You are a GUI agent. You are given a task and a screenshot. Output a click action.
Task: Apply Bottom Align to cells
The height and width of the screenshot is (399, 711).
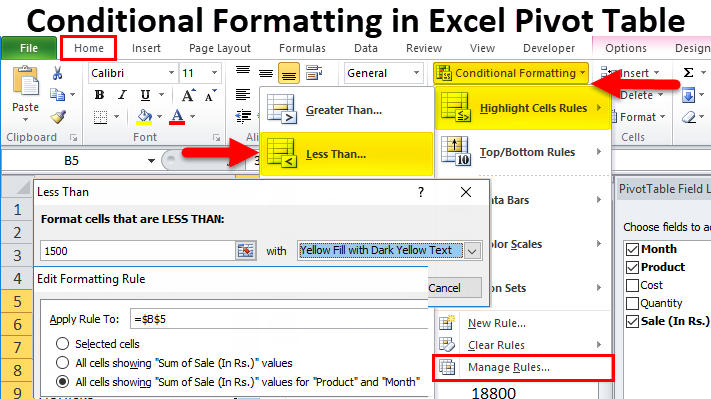pos(289,73)
